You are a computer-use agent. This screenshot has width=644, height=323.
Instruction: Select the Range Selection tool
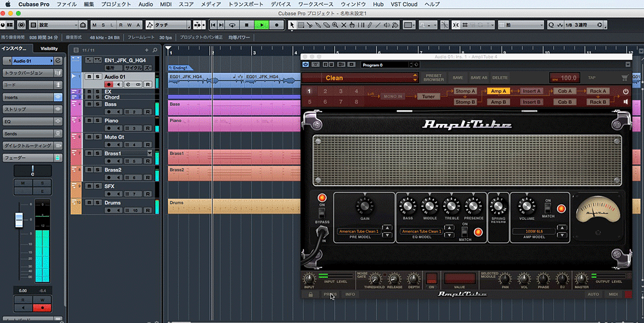pos(301,25)
